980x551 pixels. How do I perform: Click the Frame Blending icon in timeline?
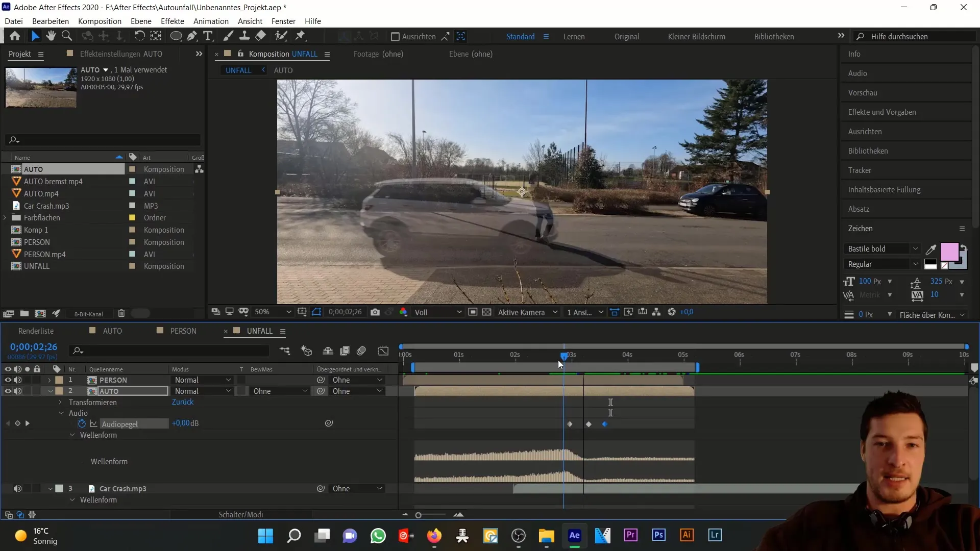coord(345,351)
